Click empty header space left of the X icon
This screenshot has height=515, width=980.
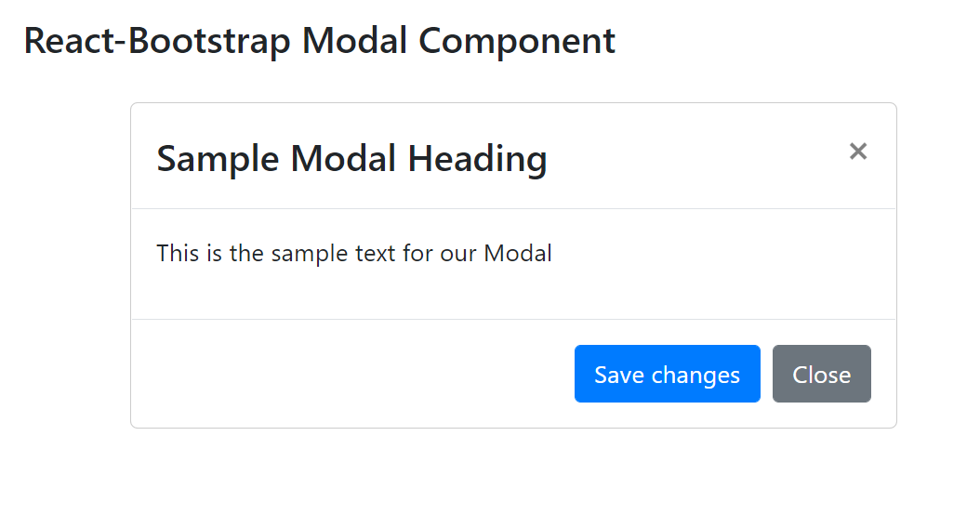[x=697, y=156]
